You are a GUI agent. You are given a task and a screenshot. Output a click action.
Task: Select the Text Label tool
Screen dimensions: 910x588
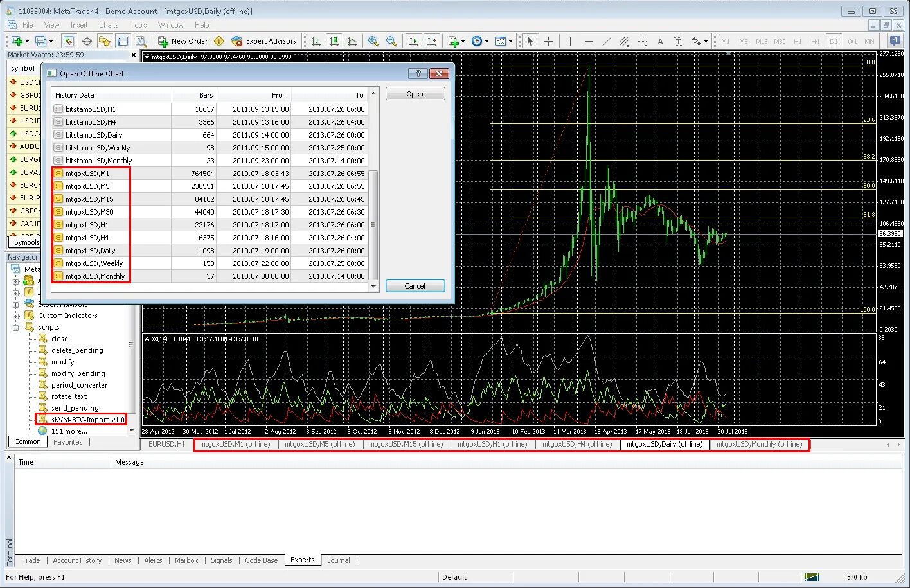678,41
